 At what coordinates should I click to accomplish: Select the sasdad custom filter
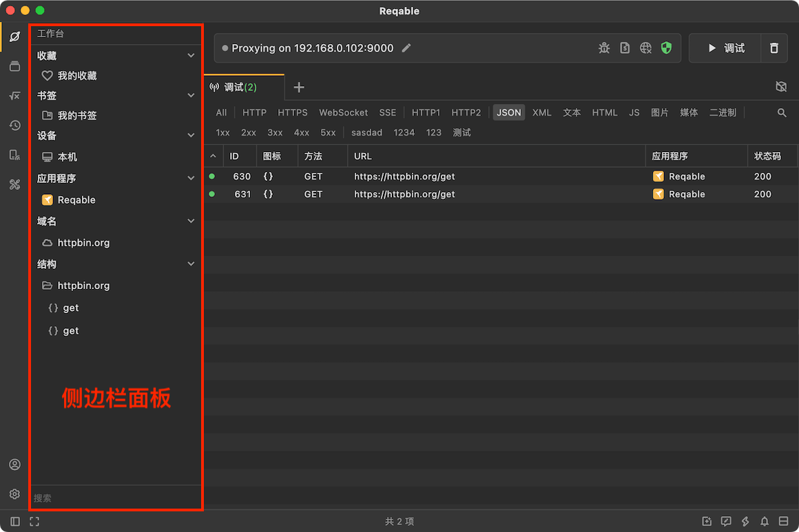367,132
